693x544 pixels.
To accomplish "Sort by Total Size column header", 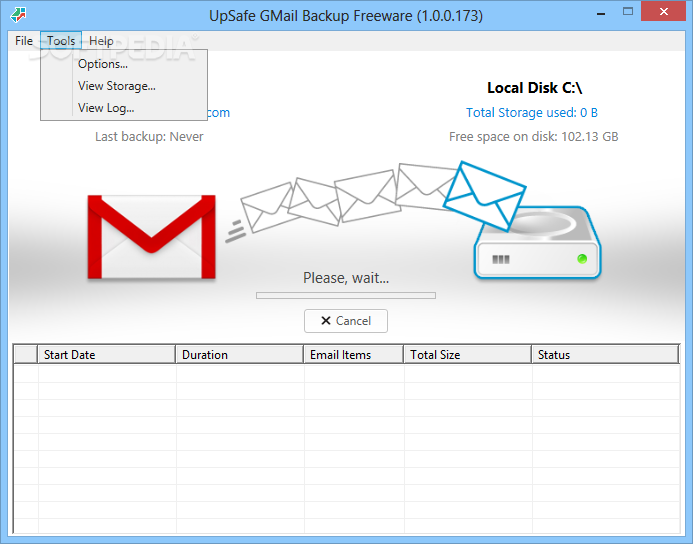I will [467, 355].
